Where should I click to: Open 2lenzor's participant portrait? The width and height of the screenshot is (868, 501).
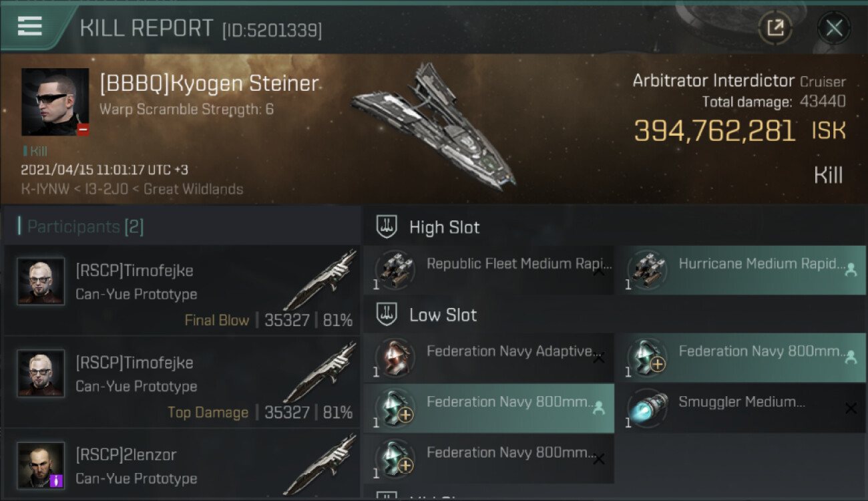pos(41,465)
